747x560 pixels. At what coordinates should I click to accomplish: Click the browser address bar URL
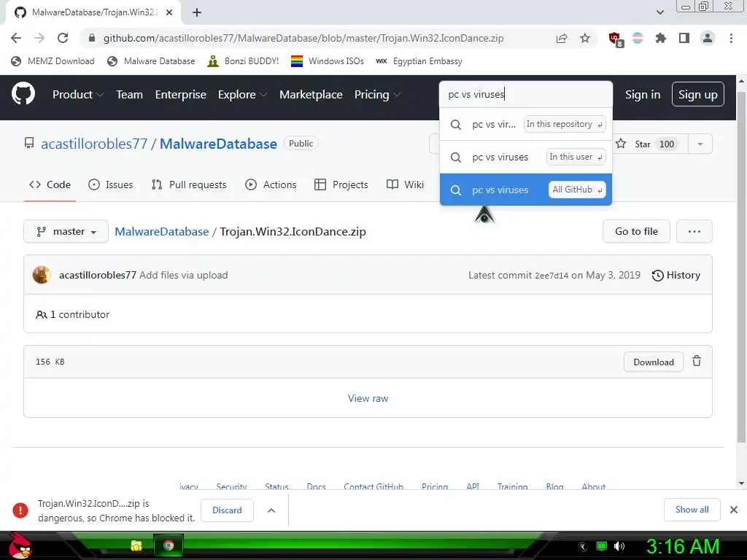point(303,38)
